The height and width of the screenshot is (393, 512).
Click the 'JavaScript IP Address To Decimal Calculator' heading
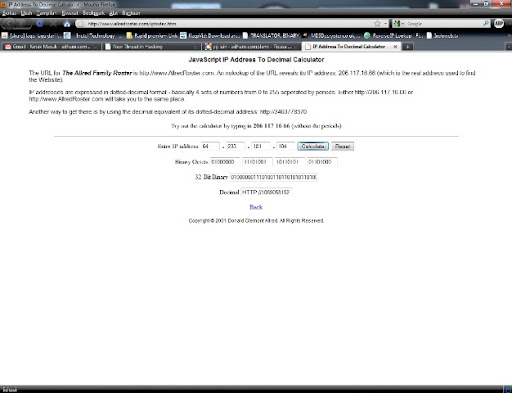pos(256,60)
